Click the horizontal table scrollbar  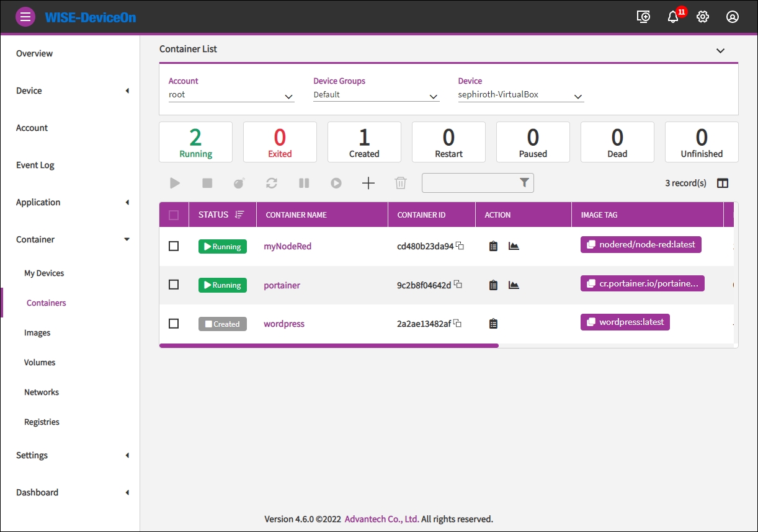pos(329,345)
